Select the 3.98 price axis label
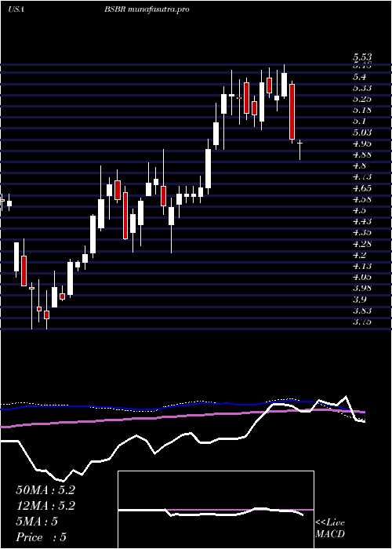Image resolution: width=392 pixels, height=549 pixels. (x=362, y=289)
